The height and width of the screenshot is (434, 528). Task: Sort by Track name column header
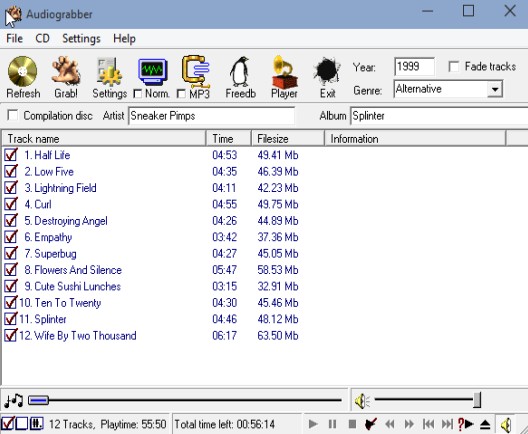click(x=104, y=139)
